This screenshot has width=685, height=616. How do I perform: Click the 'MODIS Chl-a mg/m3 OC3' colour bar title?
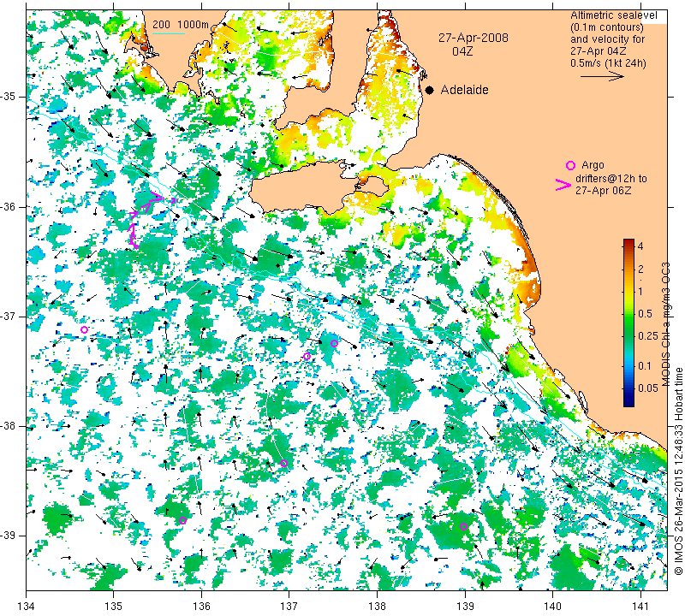[665, 324]
